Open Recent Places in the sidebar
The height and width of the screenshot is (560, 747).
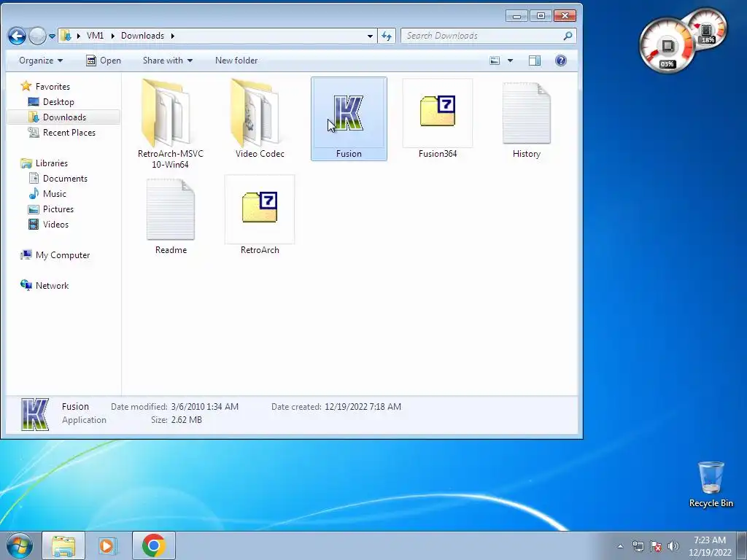[69, 133]
